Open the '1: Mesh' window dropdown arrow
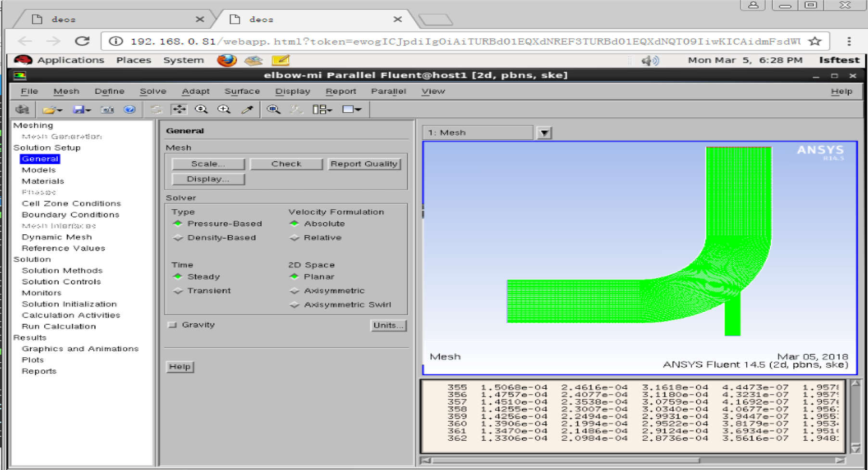Viewport: 868px width, 470px height. [x=544, y=133]
